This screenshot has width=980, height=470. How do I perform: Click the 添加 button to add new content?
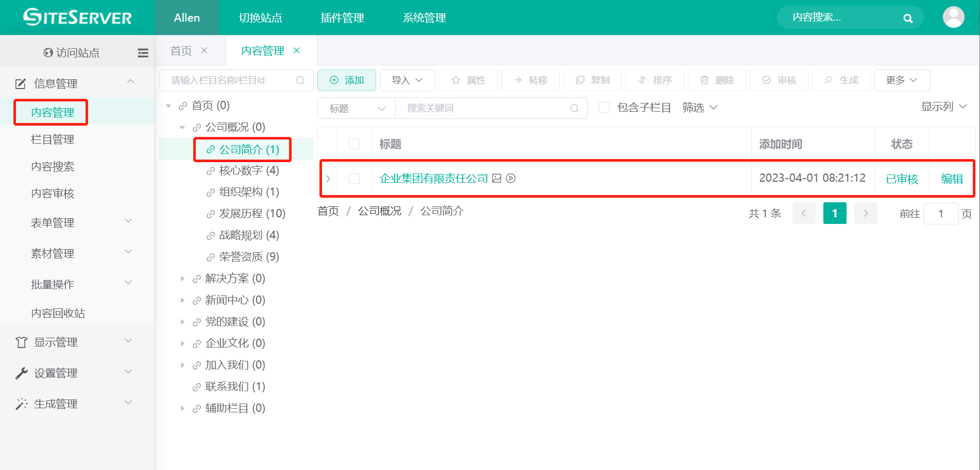click(346, 80)
